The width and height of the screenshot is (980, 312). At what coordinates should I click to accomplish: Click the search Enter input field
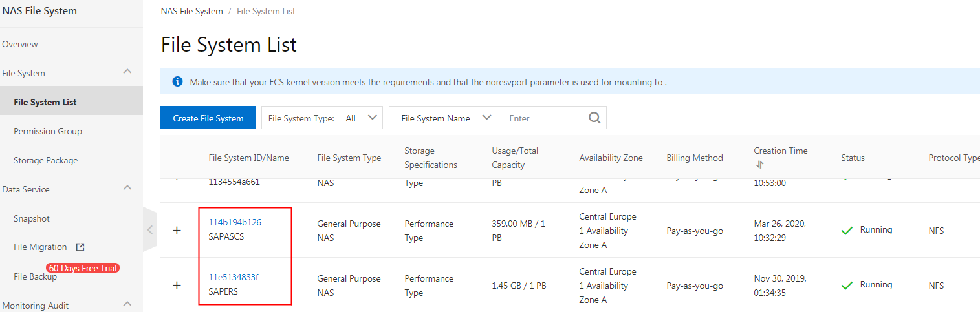coord(543,118)
